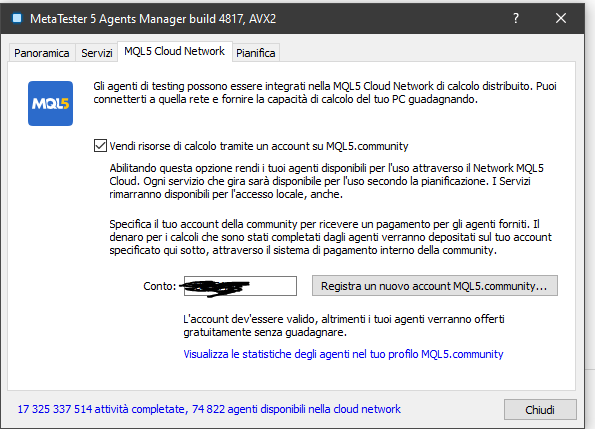595x429 pixels.
Task: Click the Conto: label
Action: pos(160,286)
